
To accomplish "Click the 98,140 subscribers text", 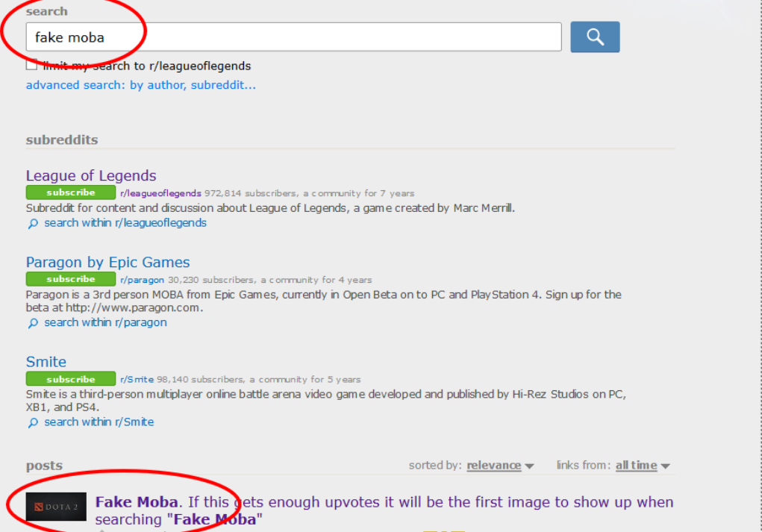I will (200, 380).
